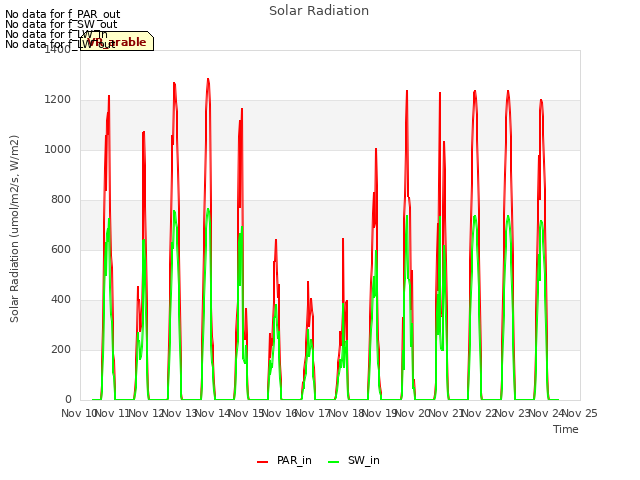Image resolution: width=640 pixels, height=480 pixels.
Task: Click the Solar Radiation chart title
Action: point(319,11)
